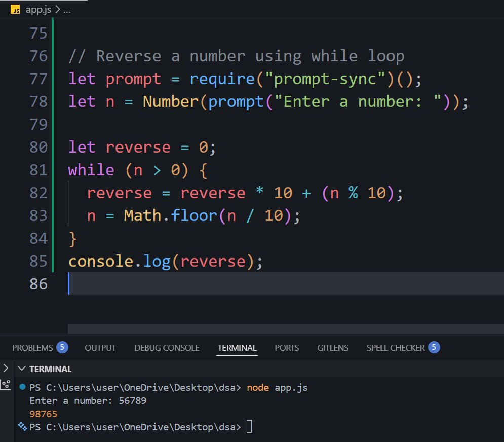The height and width of the screenshot is (442, 504).
Task: Click the closing brace on line 84
Action: point(72,239)
